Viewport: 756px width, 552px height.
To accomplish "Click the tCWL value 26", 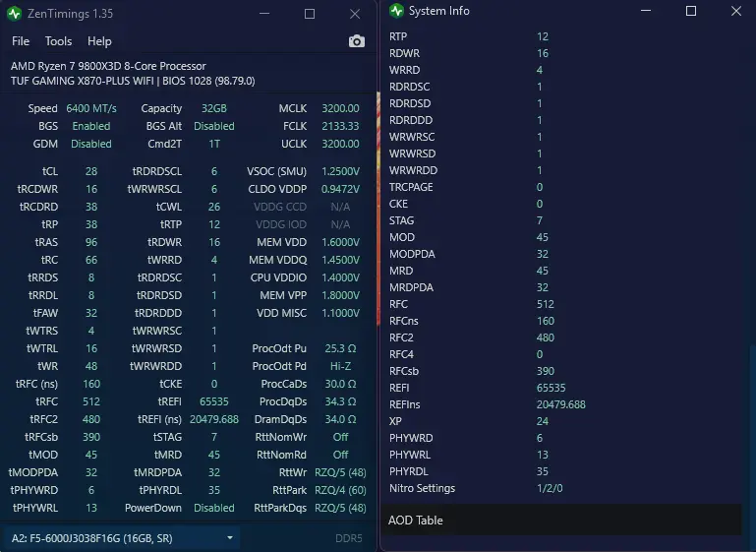I will (x=214, y=207).
